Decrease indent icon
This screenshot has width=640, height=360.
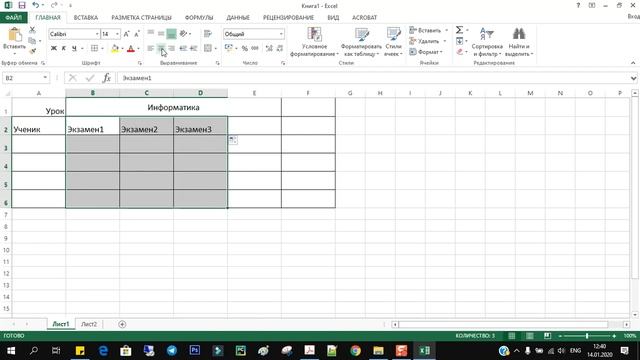click(183, 48)
